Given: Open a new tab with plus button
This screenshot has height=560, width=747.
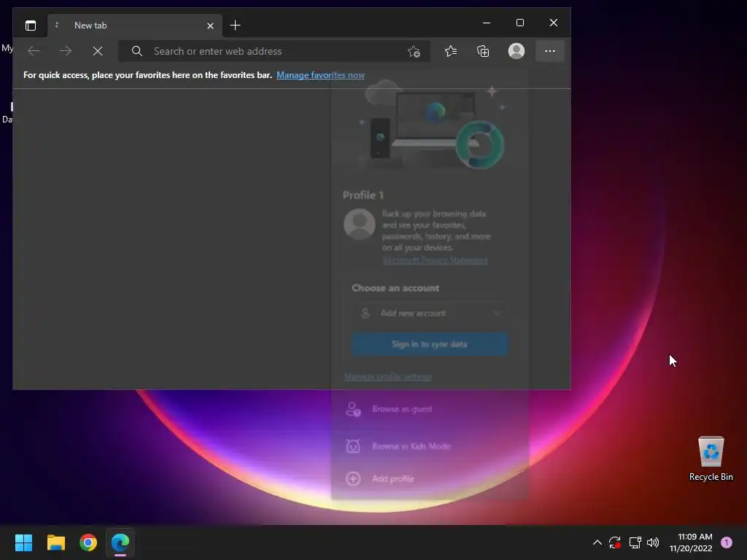Looking at the screenshot, I should click(236, 26).
